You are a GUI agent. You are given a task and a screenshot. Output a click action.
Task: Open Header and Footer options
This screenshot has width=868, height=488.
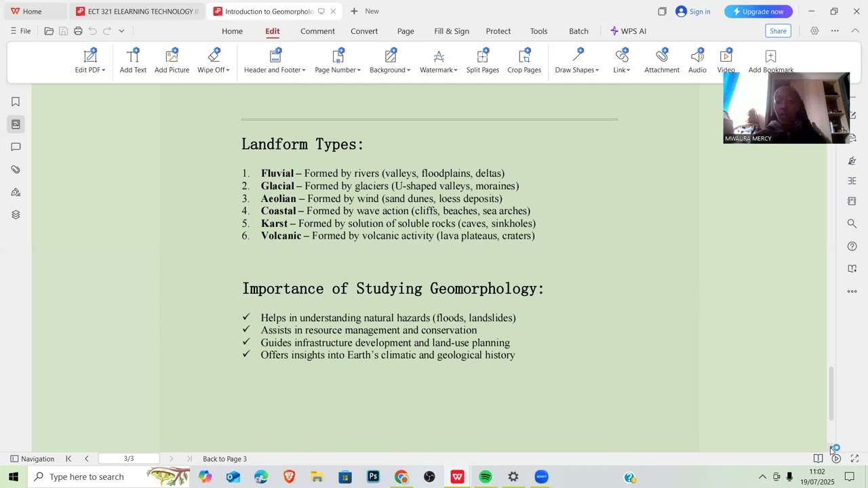coord(275,61)
